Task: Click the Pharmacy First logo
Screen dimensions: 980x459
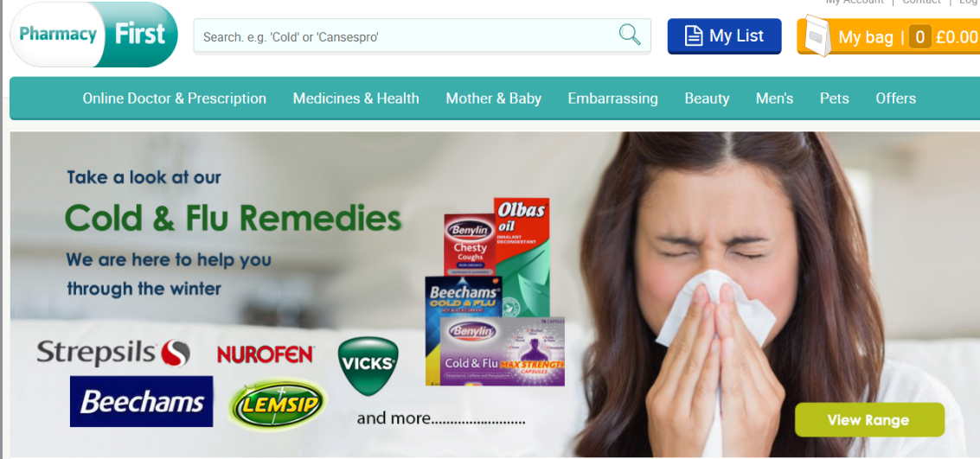Action: tap(93, 35)
